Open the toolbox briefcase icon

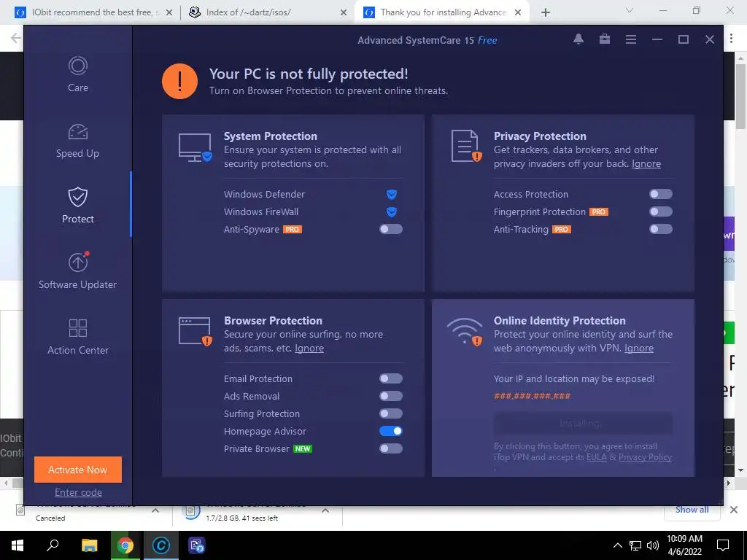pos(605,39)
